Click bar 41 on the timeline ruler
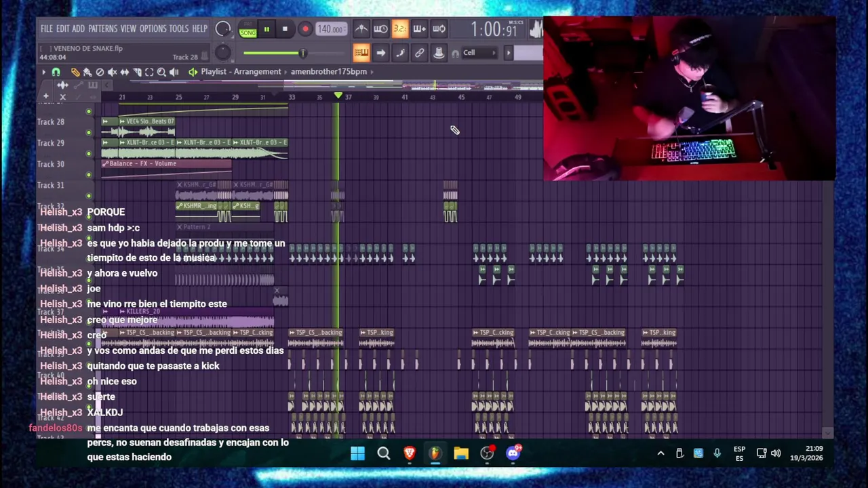Viewport: 868px width, 488px height. point(405,98)
